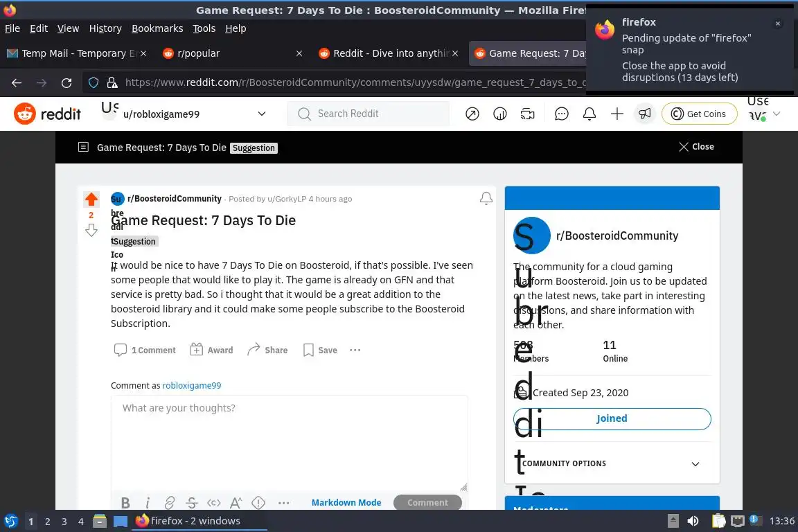Give an Award to the post

[211, 351]
